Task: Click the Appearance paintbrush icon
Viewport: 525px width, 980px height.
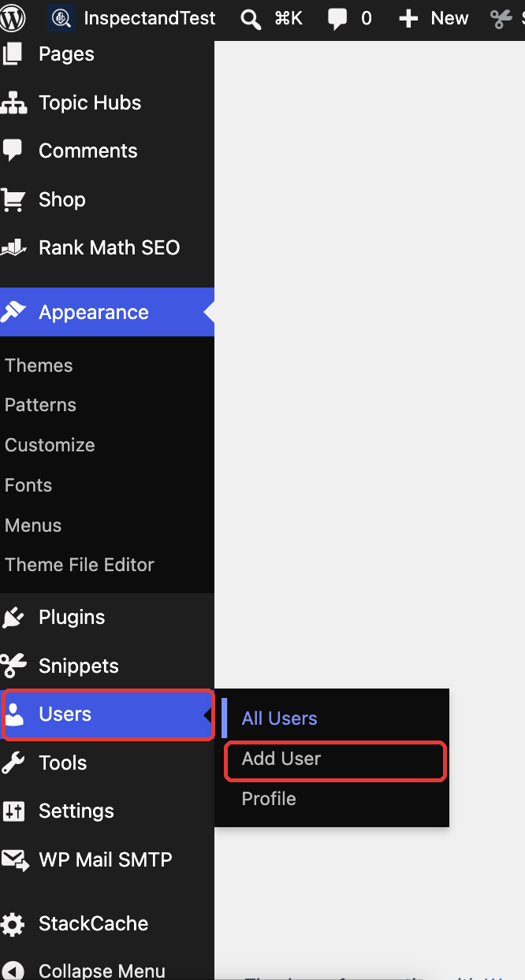Action: 13,312
